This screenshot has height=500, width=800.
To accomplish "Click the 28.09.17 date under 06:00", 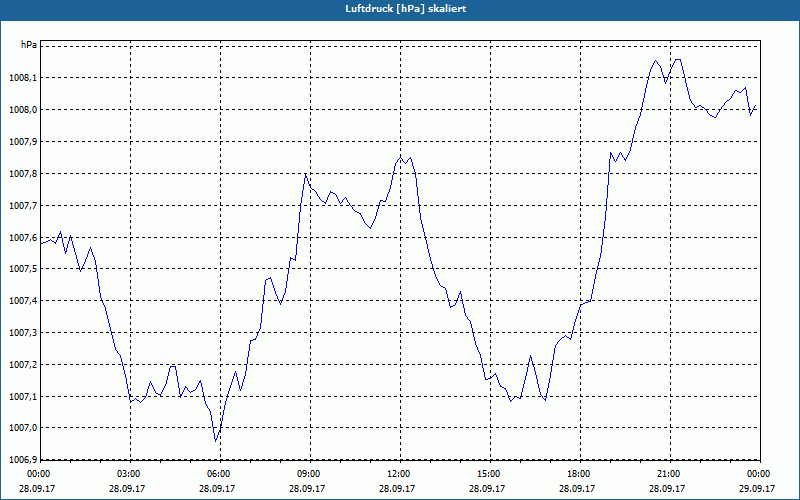I will pos(217,488).
